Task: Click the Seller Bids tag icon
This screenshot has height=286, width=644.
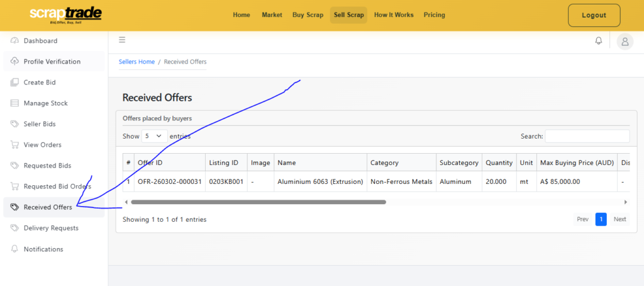Action: click(x=15, y=124)
